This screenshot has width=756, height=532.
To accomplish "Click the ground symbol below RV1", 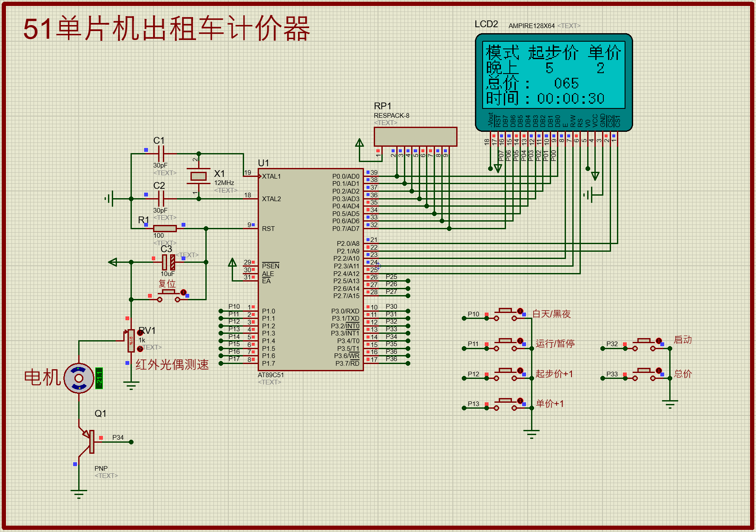I will coord(131,386).
